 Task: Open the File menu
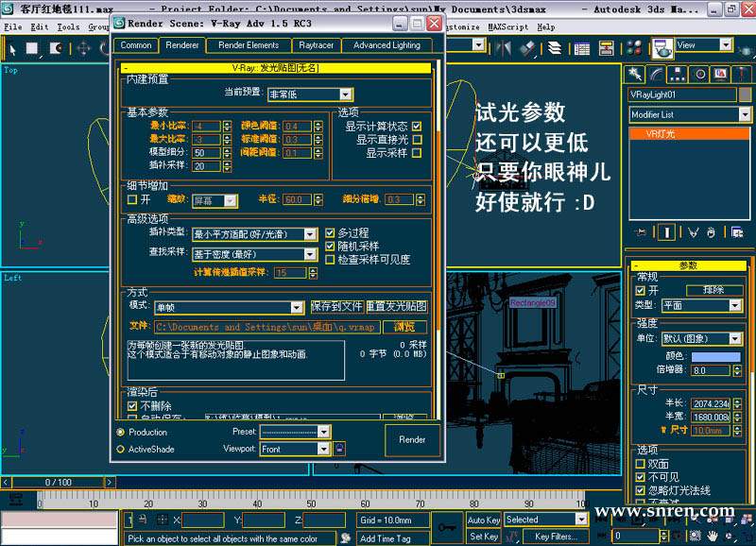[13, 27]
